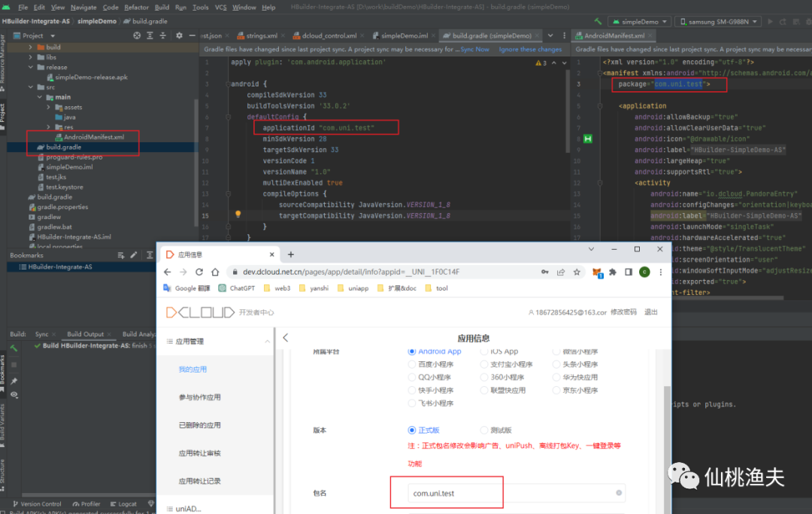This screenshot has height=514, width=812.
Task: Click the Select Opened File target icon
Action: pyautogui.click(x=137, y=35)
